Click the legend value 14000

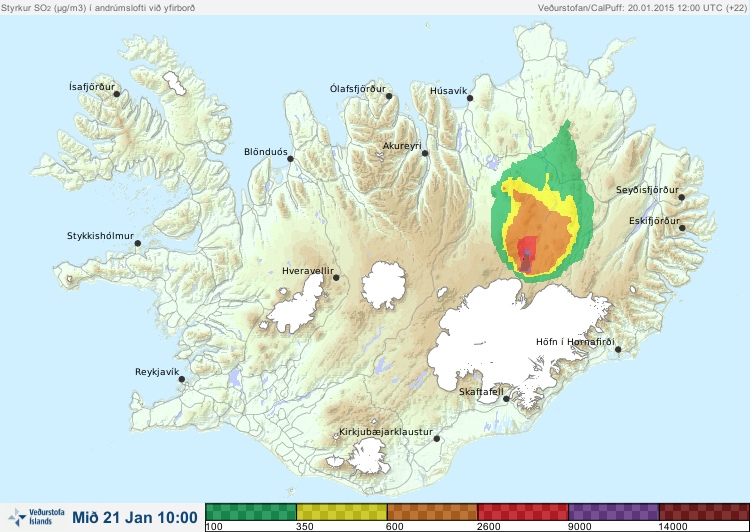pos(673,527)
